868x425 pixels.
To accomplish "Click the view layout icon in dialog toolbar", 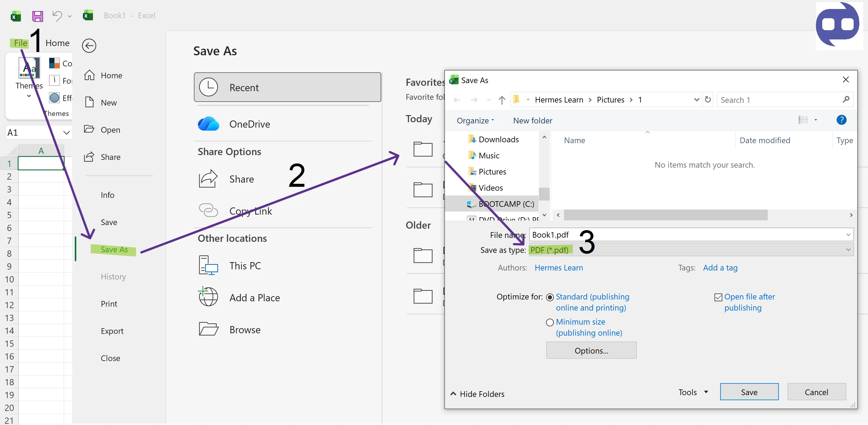I will (x=803, y=120).
